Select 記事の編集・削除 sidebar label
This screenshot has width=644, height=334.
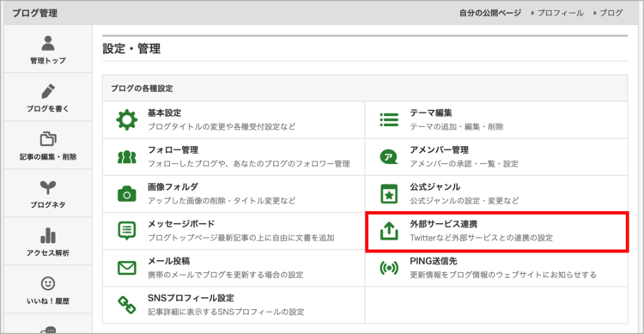coord(48,157)
